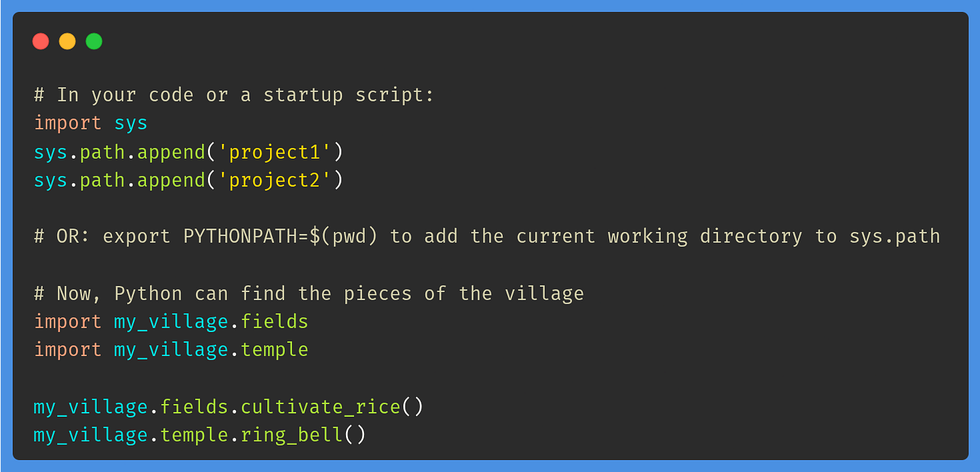Image resolution: width=980 pixels, height=472 pixels.
Task: Click the 'project2' string literal
Action: 275,180
